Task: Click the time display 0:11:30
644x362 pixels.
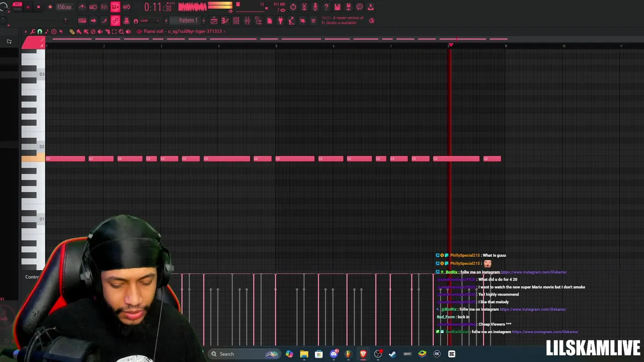Action: pyautogui.click(x=158, y=7)
